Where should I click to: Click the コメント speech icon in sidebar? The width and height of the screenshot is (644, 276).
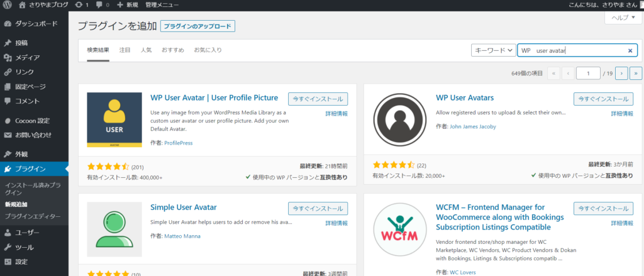(7, 101)
